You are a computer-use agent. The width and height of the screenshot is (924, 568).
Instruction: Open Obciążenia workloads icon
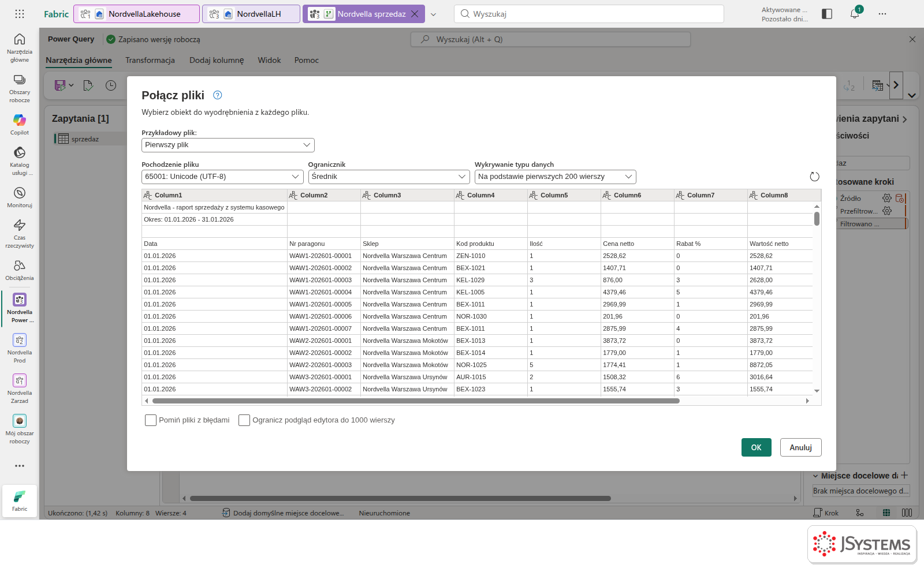(20, 270)
